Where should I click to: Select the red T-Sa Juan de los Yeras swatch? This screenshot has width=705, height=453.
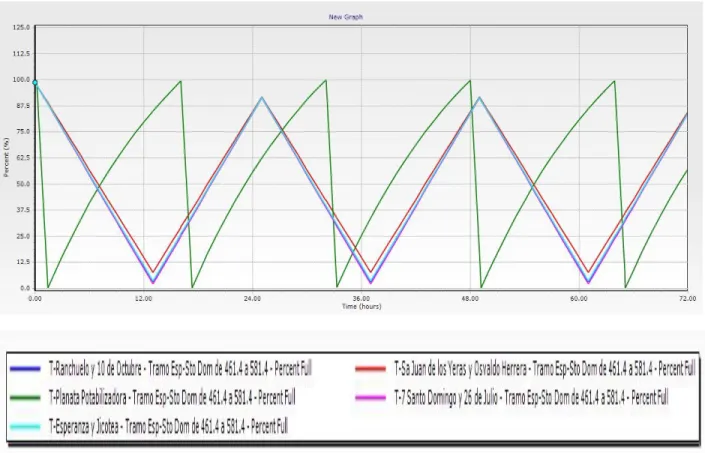370,369
